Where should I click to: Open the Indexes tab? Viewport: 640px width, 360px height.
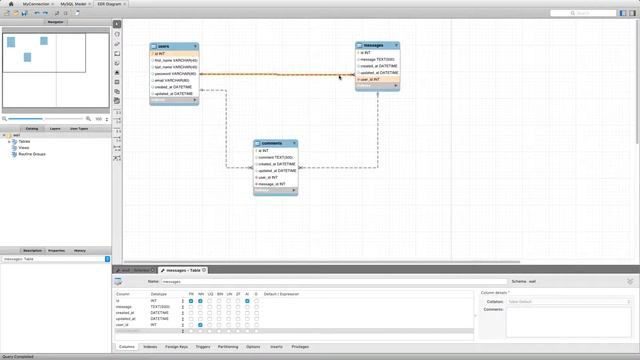pos(150,347)
